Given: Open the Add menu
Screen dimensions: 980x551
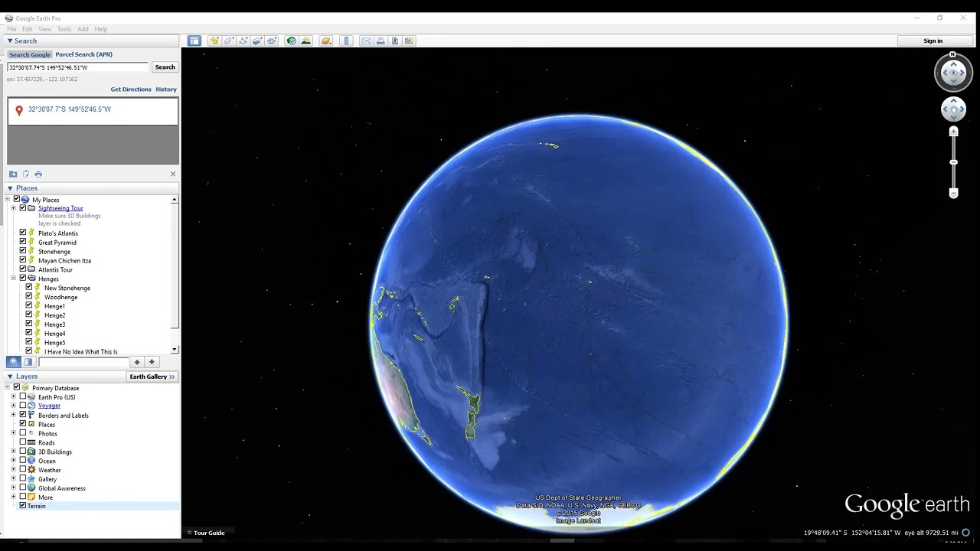Looking at the screenshot, I should 83,29.
